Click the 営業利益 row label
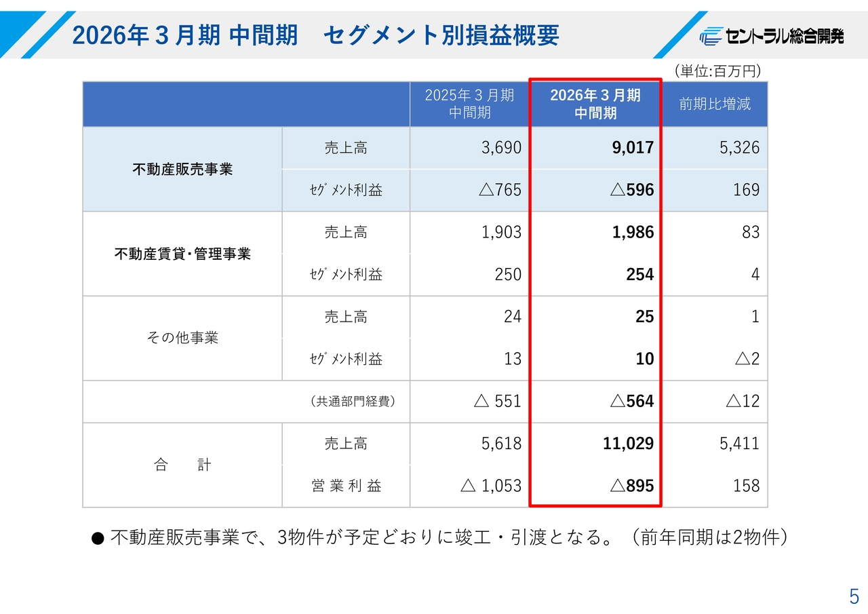 pyautogui.click(x=347, y=486)
